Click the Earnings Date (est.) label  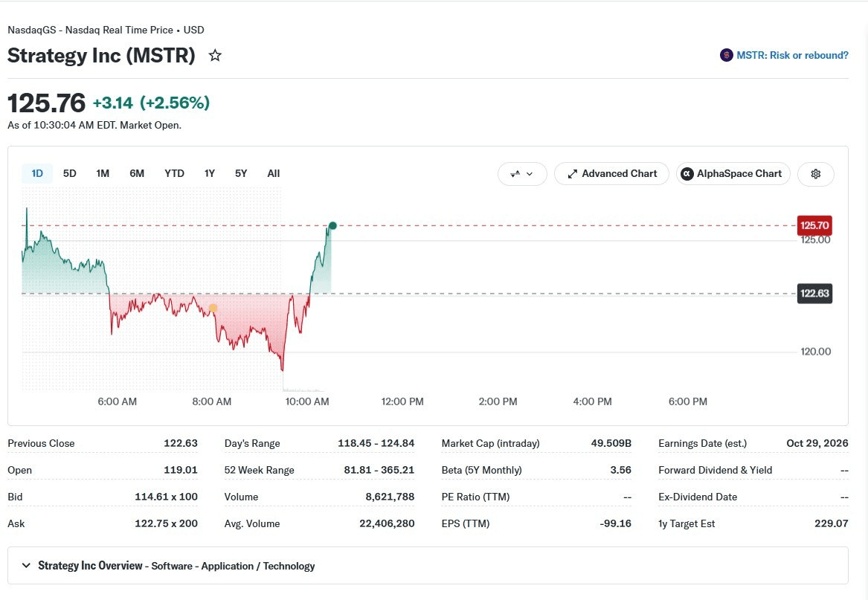click(702, 443)
